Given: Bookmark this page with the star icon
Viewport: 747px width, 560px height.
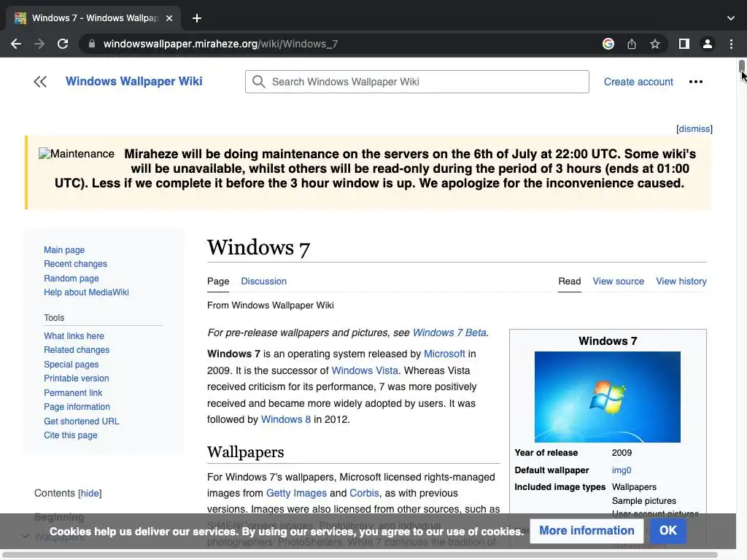Looking at the screenshot, I should (655, 44).
